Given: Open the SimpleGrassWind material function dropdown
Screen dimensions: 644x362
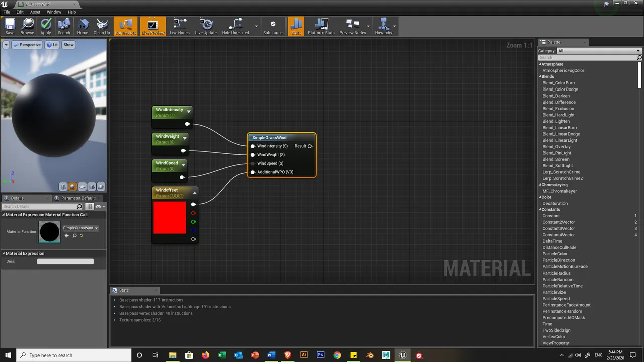Looking at the screenshot, I should click(x=80, y=228).
